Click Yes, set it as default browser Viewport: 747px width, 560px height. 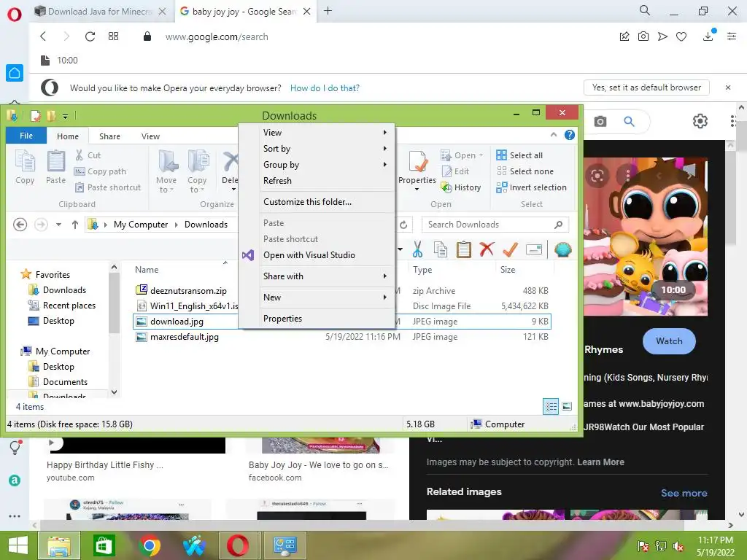point(646,87)
